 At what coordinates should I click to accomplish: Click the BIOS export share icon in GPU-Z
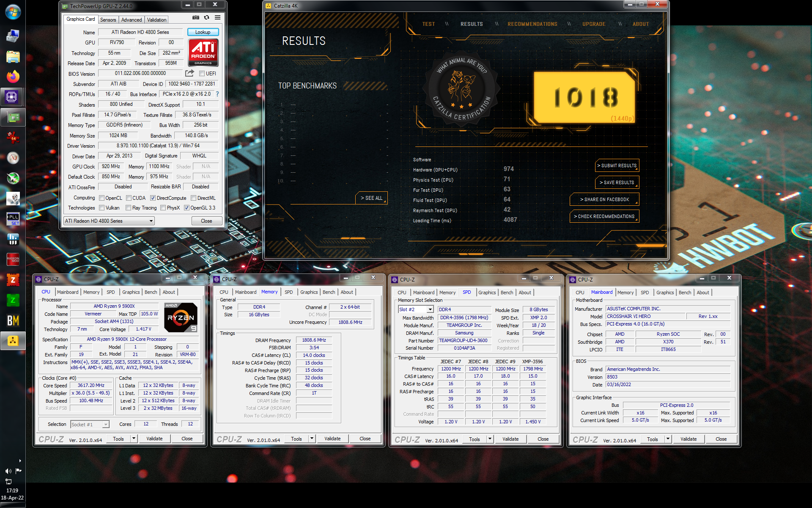189,73
